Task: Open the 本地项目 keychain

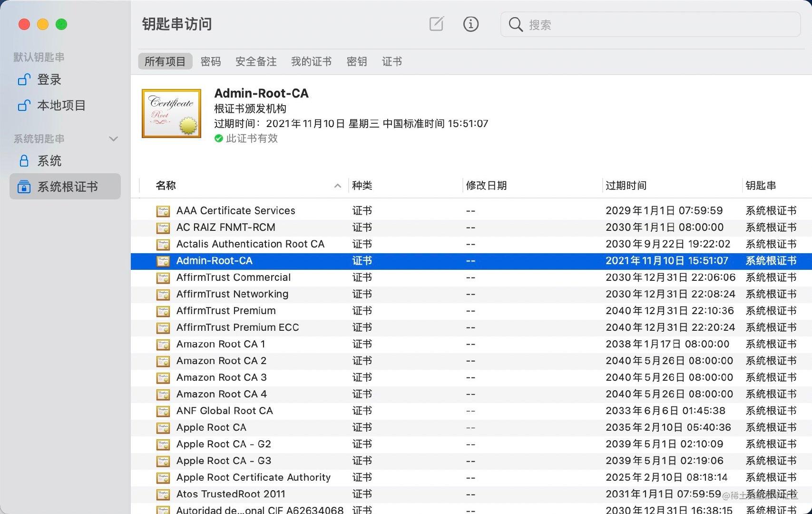Action: [61, 105]
